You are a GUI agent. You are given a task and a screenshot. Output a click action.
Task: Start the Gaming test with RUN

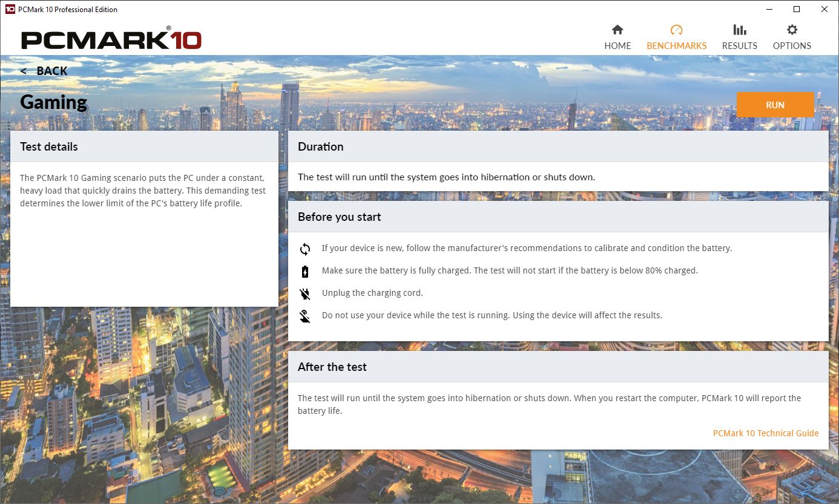pyautogui.click(x=775, y=105)
